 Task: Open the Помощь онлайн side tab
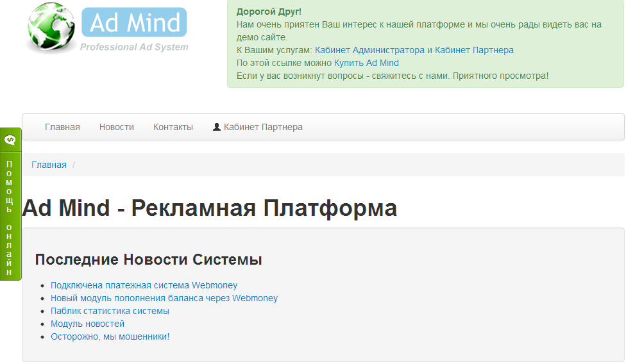(x=10, y=204)
